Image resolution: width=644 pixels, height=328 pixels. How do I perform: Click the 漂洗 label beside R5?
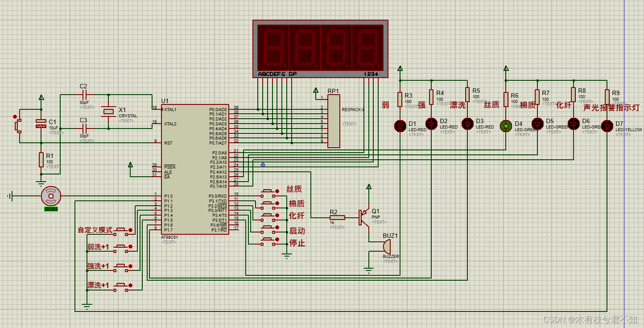tap(458, 105)
